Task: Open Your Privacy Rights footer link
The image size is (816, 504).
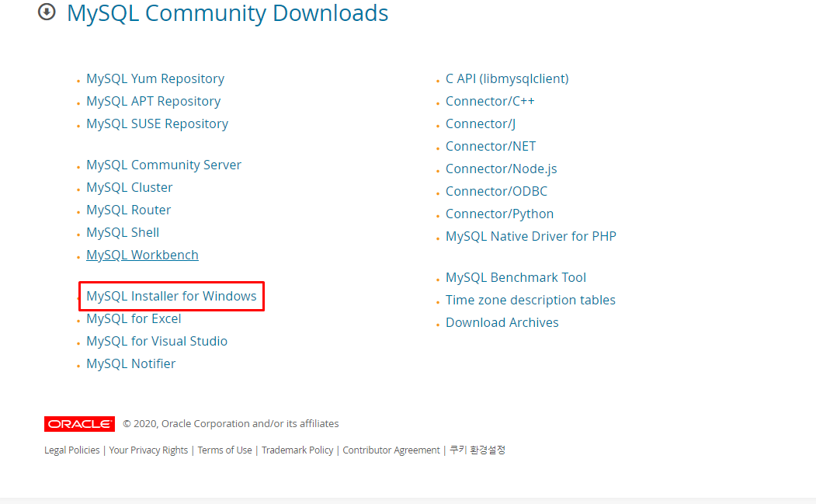Action: [148, 450]
